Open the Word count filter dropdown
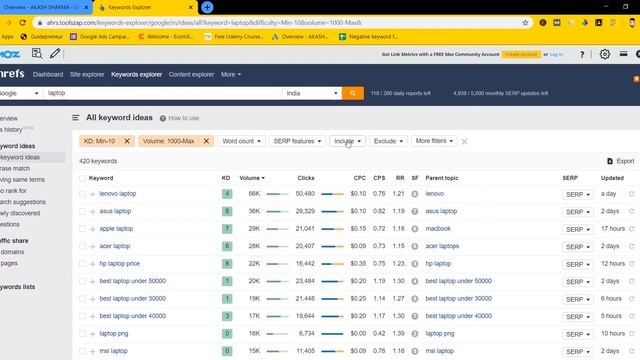The width and height of the screenshot is (640, 360). tap(241, 141)
